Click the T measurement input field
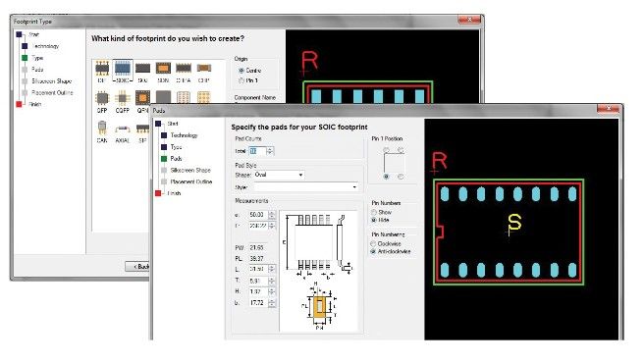The height and width of the screenshot is (362, 644). click(258, 281)
